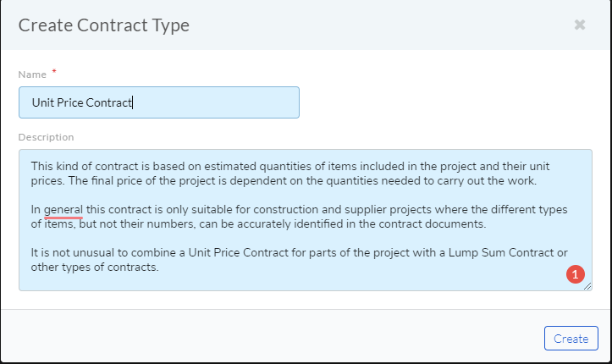Click the word "estimated" in the first paragraph
612x364 pixels.
click(230, 167)
